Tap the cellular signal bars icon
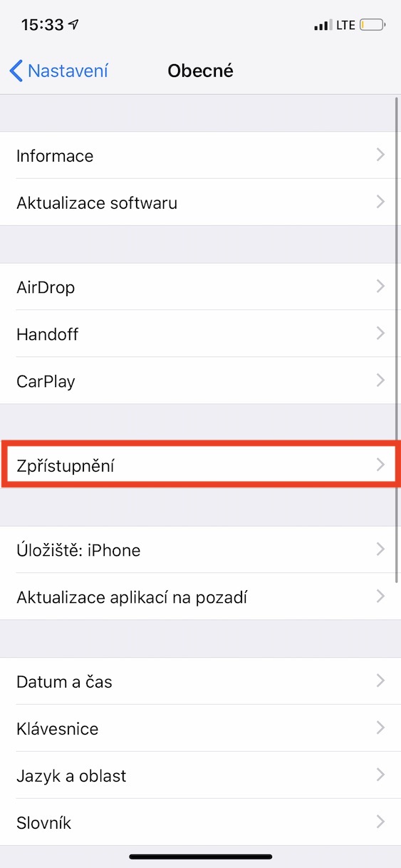 point(323,26)
